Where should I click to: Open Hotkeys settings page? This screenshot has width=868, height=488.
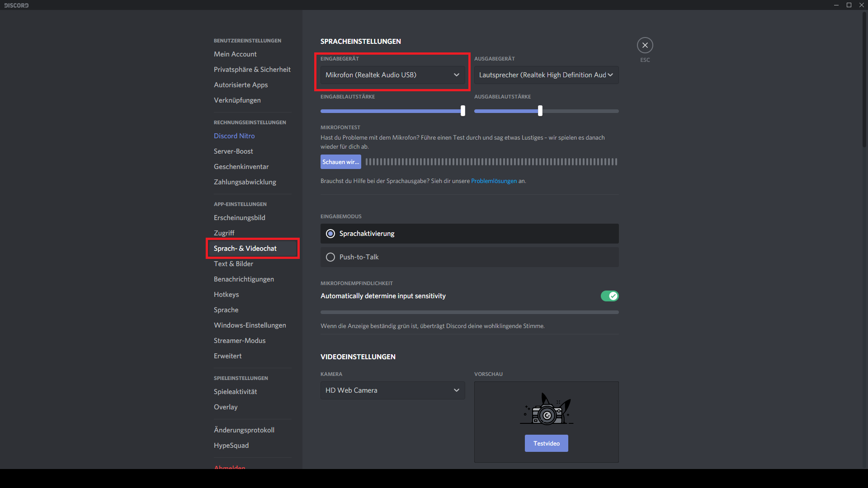(226, 294)
